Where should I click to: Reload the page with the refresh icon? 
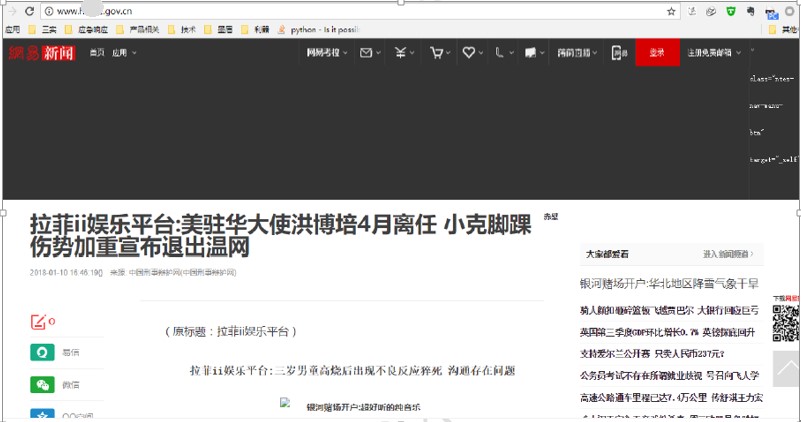pos(30,11)
